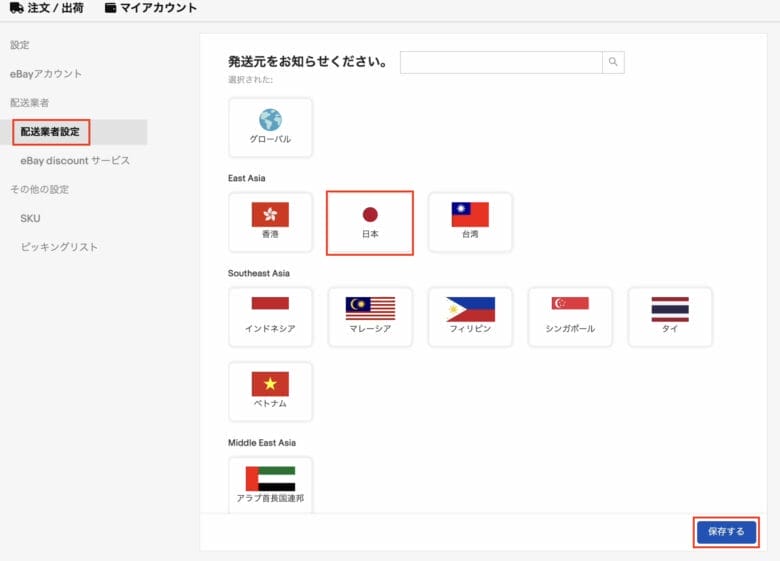Click the East Asia section label
Screen dimensions: 780x561
point(246,178)
